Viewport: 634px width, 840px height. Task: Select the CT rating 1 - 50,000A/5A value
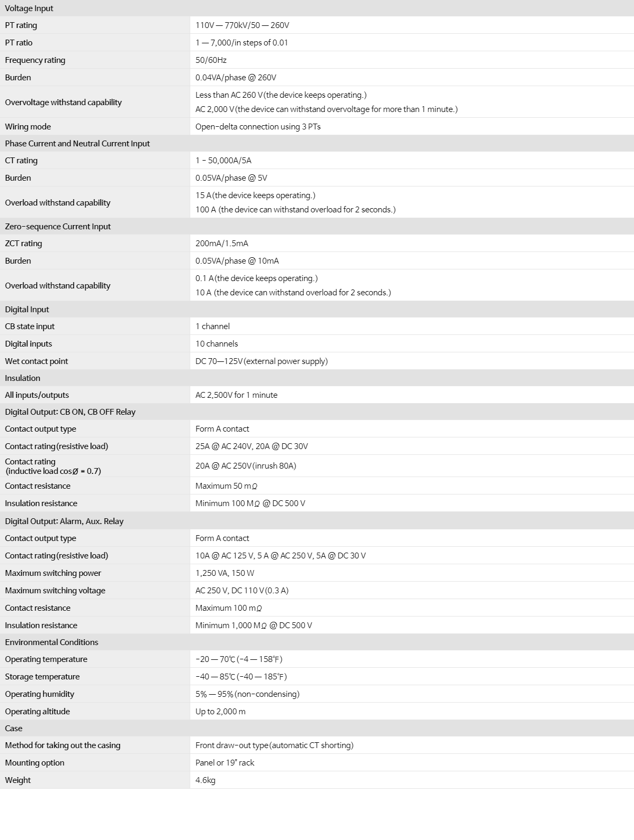[x=223, y=161]
